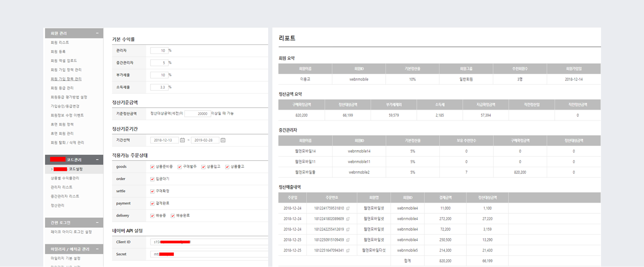The image size is (644, 267).
Task: Click the 회원 가입 항목 관리 link
Action: (x=66, y=79)
